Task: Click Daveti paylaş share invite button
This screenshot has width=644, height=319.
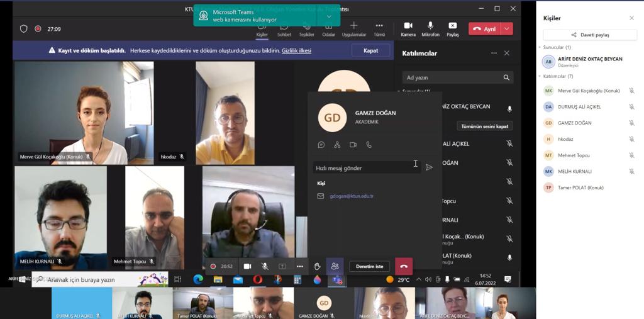Action: (x=590, y=35)
